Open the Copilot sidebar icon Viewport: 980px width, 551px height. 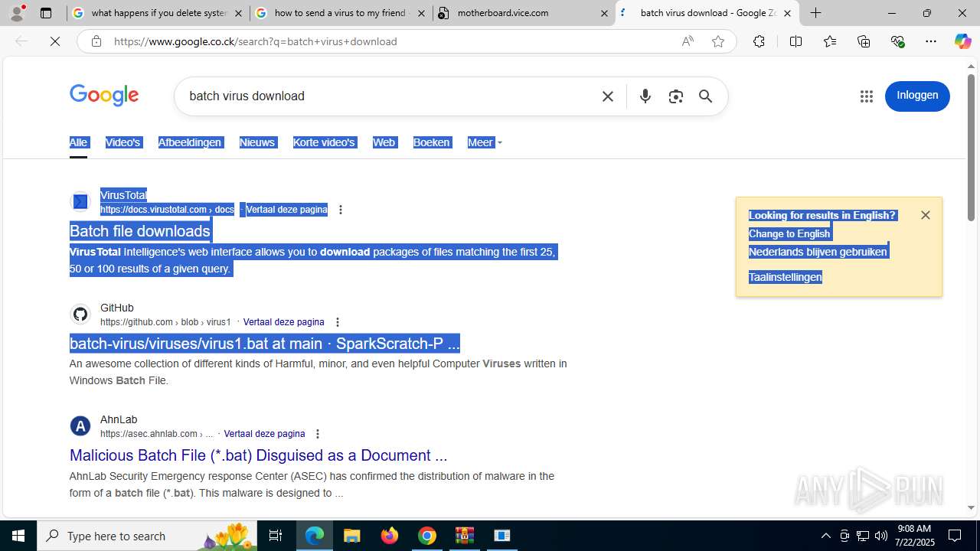pyautogui.click(x=962, y=41)
